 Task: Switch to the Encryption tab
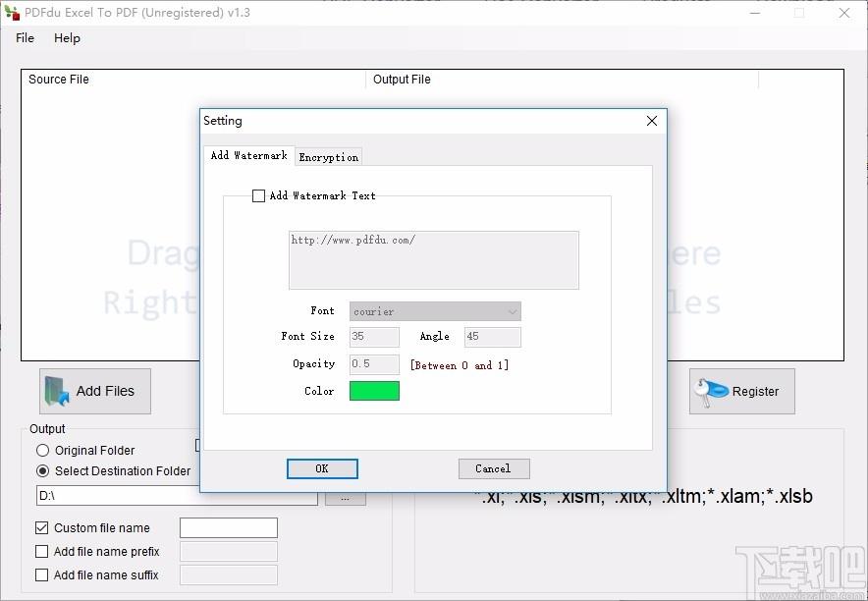[x=329, y=157]
